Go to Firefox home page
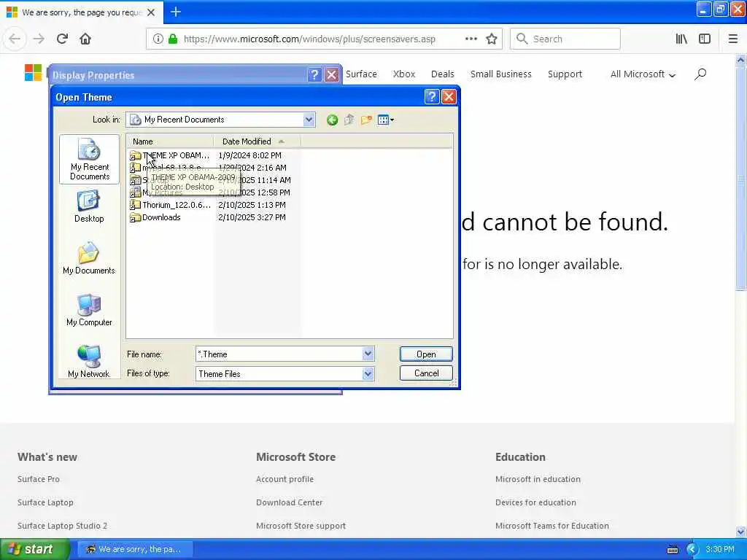This screenshot has width=747, height=560. pos(85,39)
